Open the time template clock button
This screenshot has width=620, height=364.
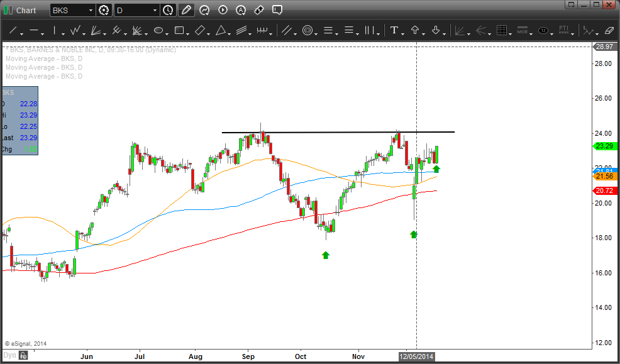(168, 10)
